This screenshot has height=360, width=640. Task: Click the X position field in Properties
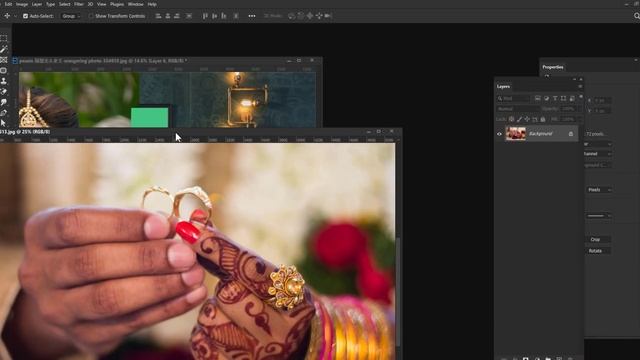tap(602, 100)
